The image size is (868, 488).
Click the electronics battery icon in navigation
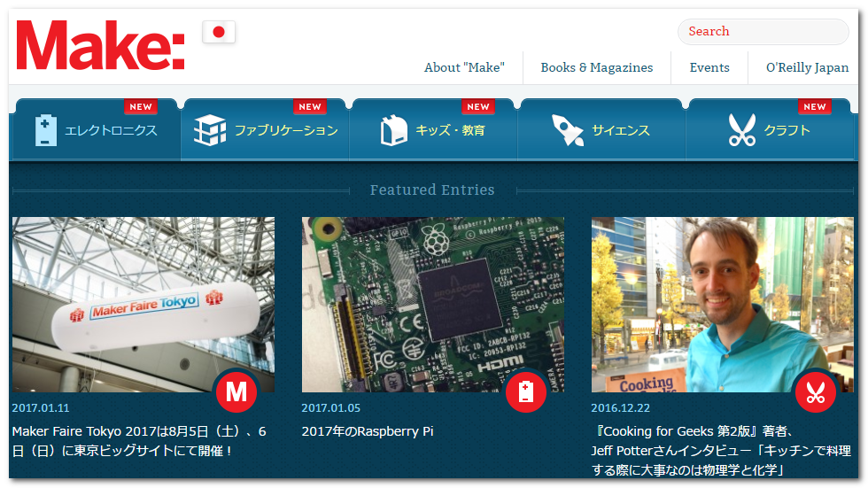pos(45,130)
